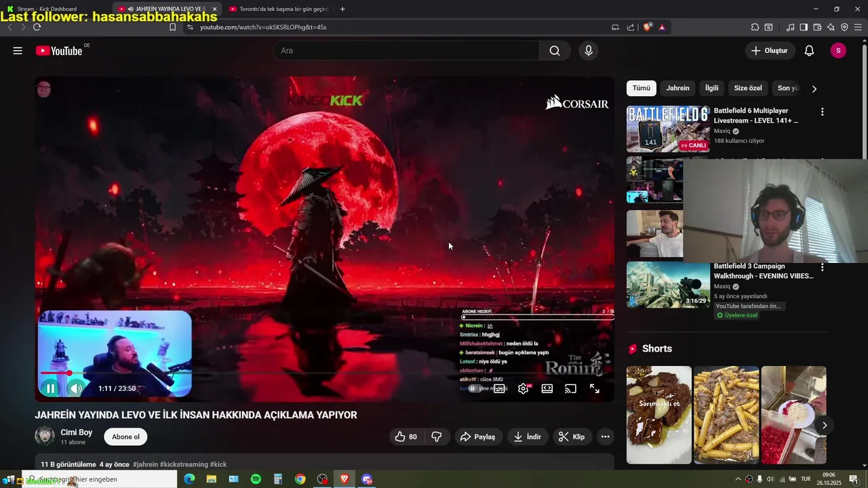This screenshot has width=868, height=488.
Task: Focus the Ara search field
Action: pos(407,51)
